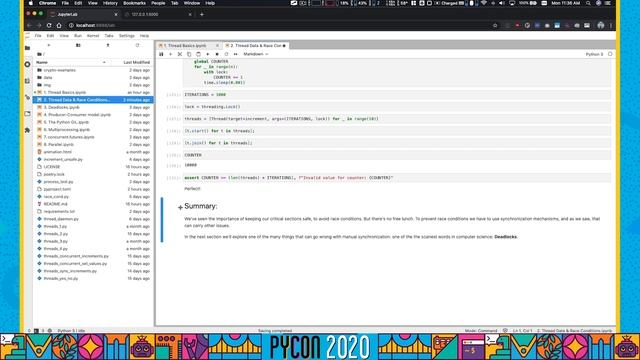
Task: Sort files by Last Modified column header
Action: point(136,62)
